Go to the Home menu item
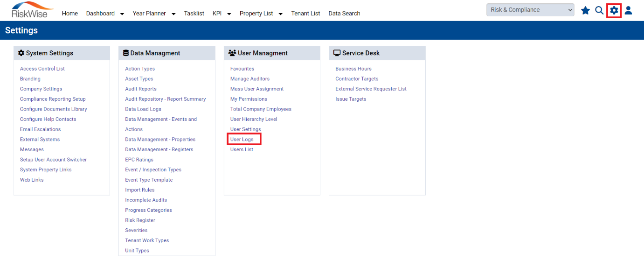644x260 pixels. (70, 14)
